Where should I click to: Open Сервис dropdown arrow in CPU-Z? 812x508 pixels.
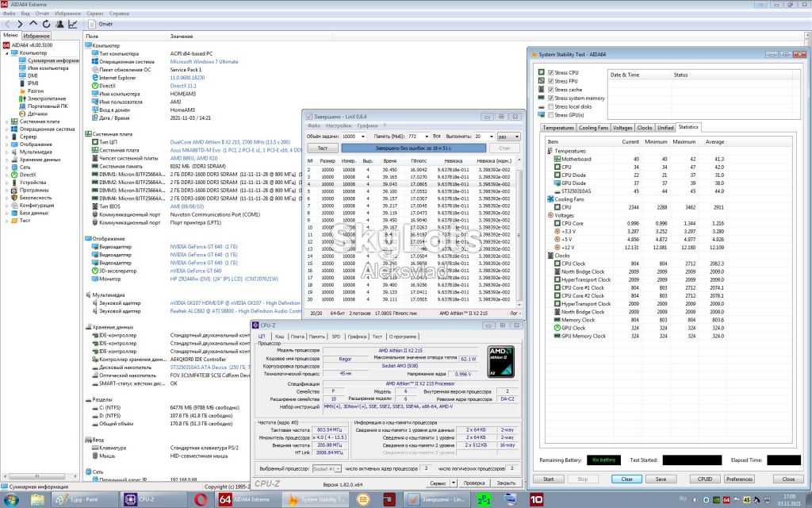453,483
